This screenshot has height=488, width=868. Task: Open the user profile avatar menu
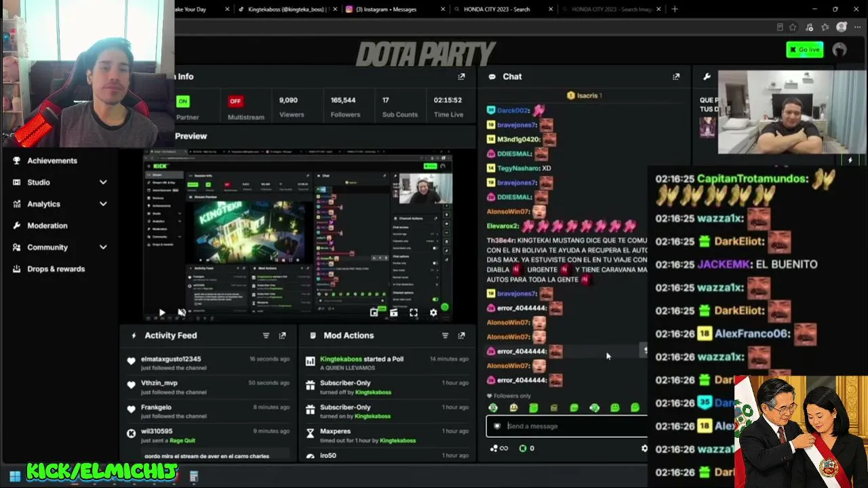click(840, 49)
